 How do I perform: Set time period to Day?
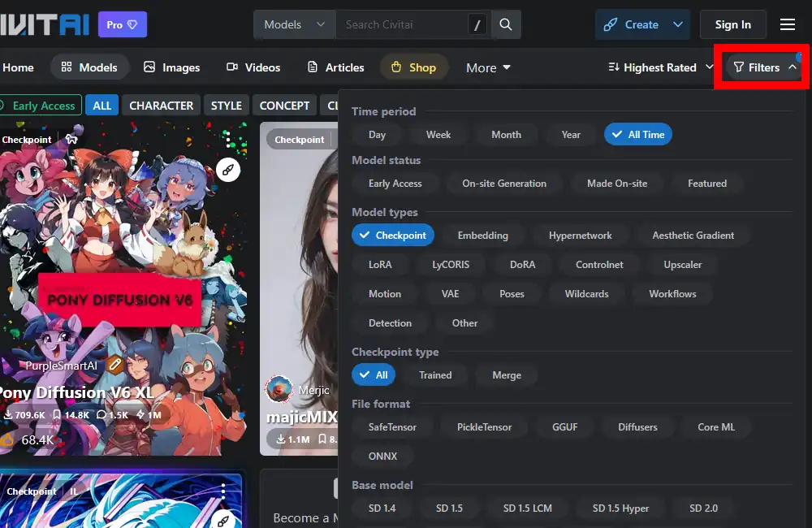point(377,135)
